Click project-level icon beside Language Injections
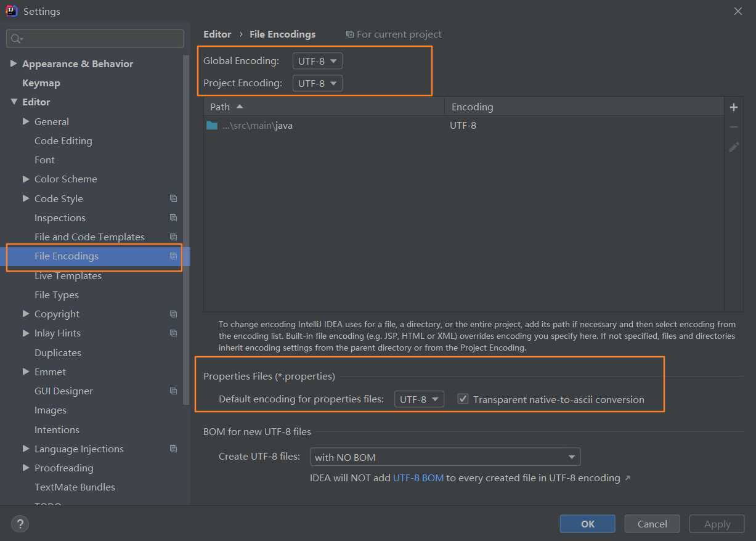This screenshot has height=541, width=756. click(x=174, y=449)
